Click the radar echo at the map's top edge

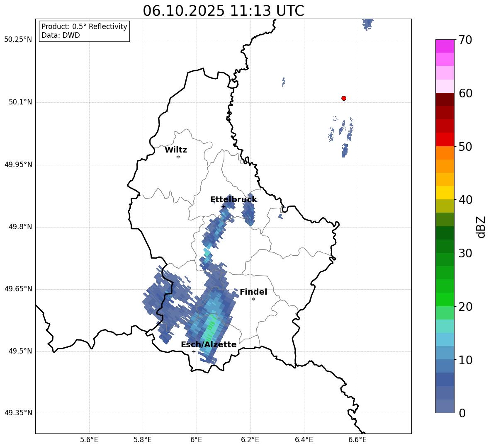368,24
